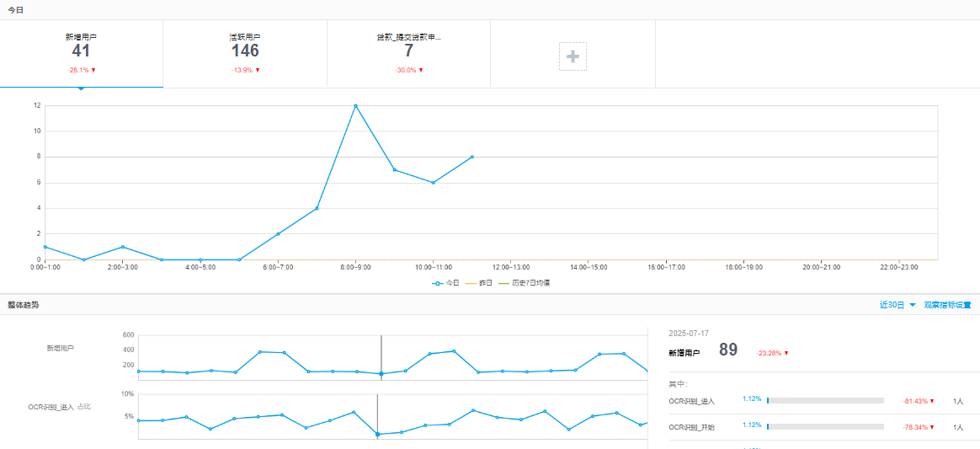Click the plus icon to add metric

pos(573,56)
